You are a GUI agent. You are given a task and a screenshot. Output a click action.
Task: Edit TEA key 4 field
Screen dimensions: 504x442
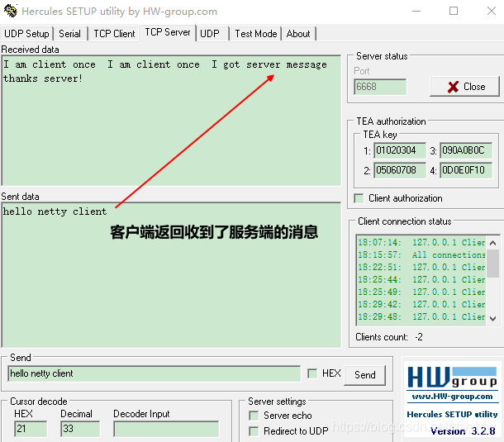tap(466, 170)
